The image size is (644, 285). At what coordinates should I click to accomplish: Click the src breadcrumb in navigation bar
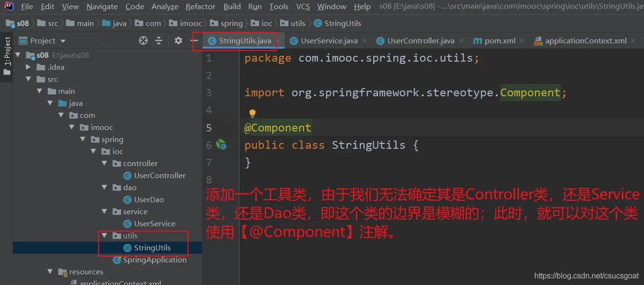click(47, 23)
